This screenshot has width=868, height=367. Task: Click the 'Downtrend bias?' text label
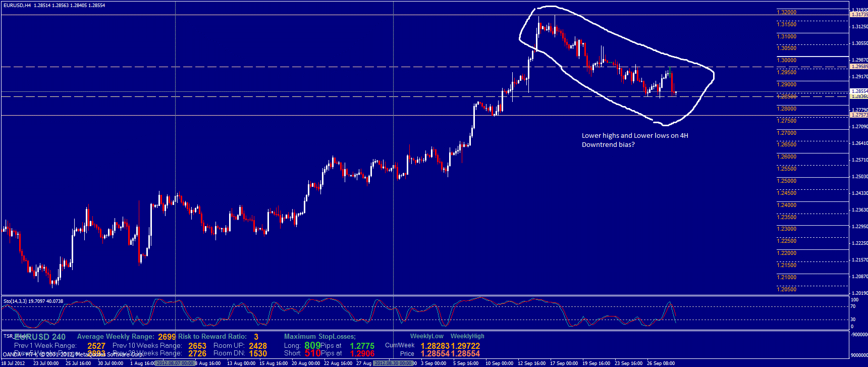click(x=608, y=144)
